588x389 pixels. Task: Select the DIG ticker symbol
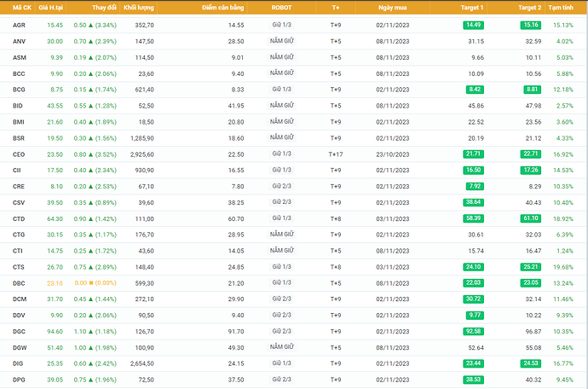(18, 363)
